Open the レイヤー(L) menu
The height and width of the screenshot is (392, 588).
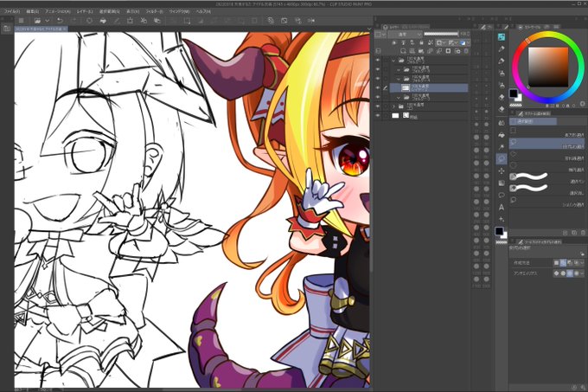[85, 11]
